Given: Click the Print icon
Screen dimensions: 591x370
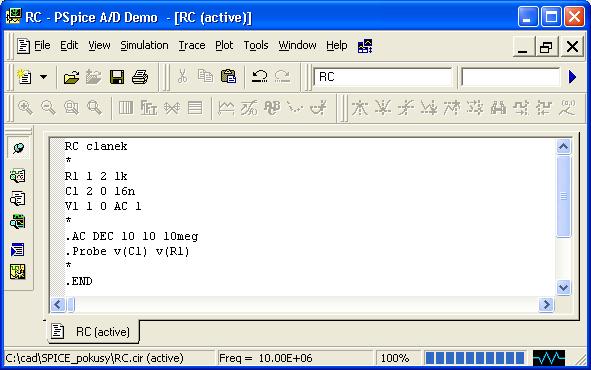Looking at the screenshot, I should (x=140, y=77).
